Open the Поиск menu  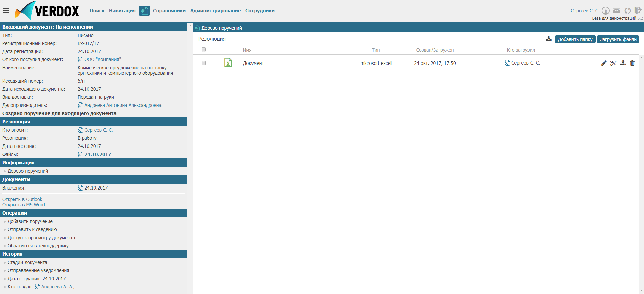[97, 11]
